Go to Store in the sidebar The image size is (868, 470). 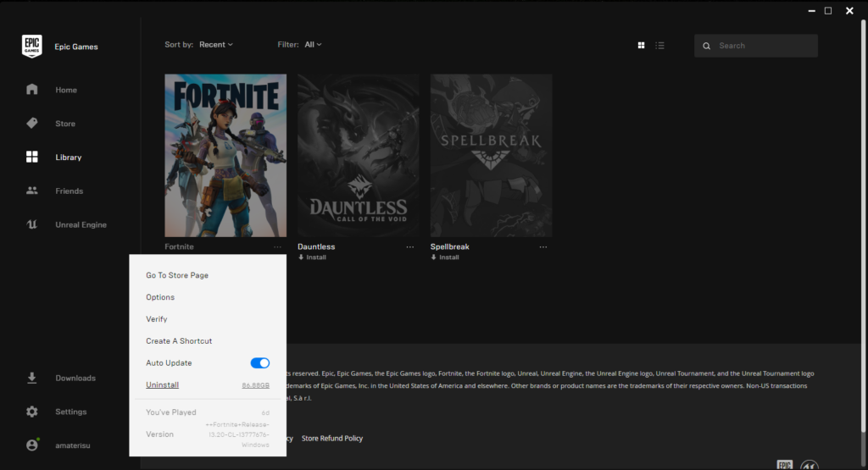(65, 124)
